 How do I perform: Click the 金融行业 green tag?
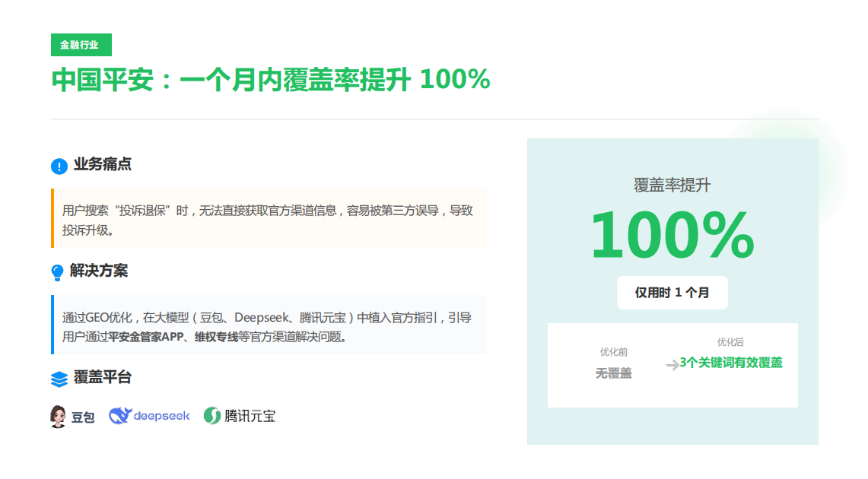(x=81, y=45)
